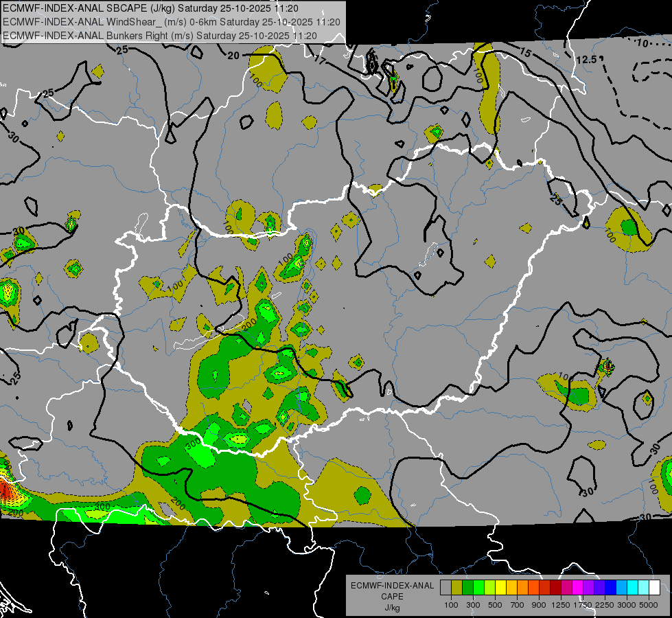The height and width of the screenshot is (618, 672).
Task: Click the 17 contour label near the top
Action: [x=320, y=60]
